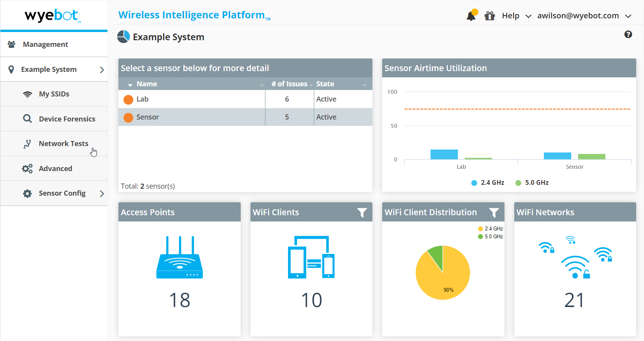This screenshot has height=341, width=644.
Task: Click the orange status dot for Lab
Action: pyautogui.click(x=128, y=100)
